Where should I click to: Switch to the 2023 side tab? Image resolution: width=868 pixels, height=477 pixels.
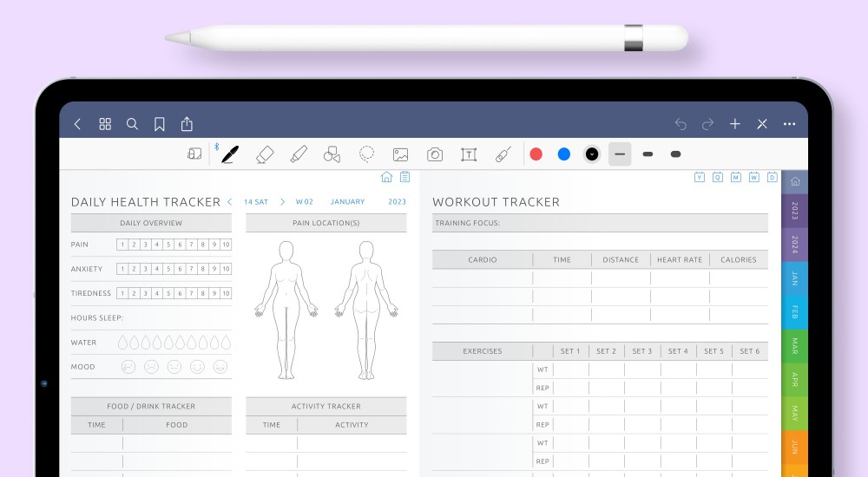point(795,211)
